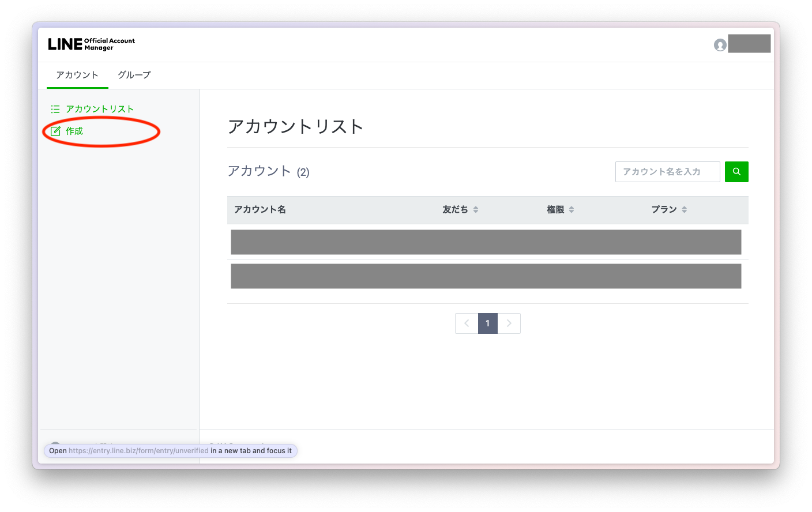Select the アカウントリスト list icon in sidebar

[x=55, y=108]
